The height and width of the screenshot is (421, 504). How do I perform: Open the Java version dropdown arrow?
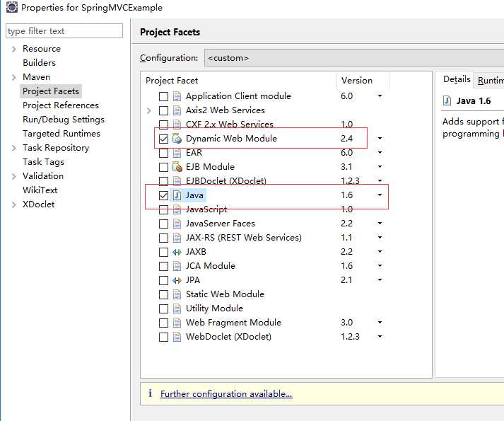380,195
